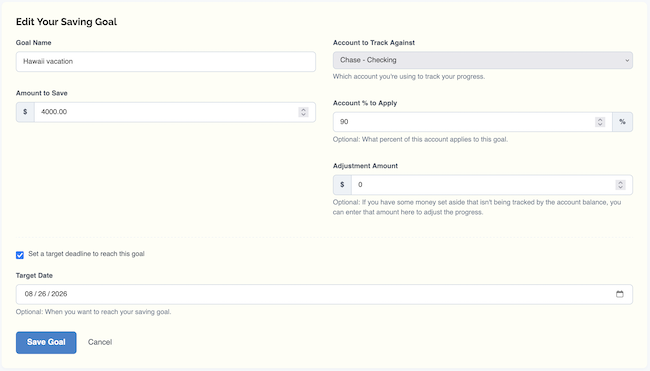
Task: Click the Amount to Save label
Action: pyautogui.click(x=41, y=93)
